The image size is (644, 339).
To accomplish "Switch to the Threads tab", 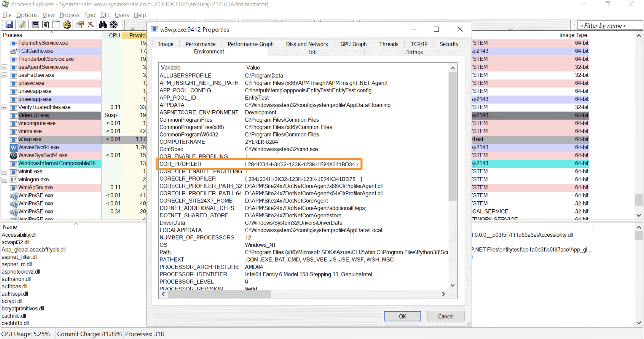I will click(388, 44).
